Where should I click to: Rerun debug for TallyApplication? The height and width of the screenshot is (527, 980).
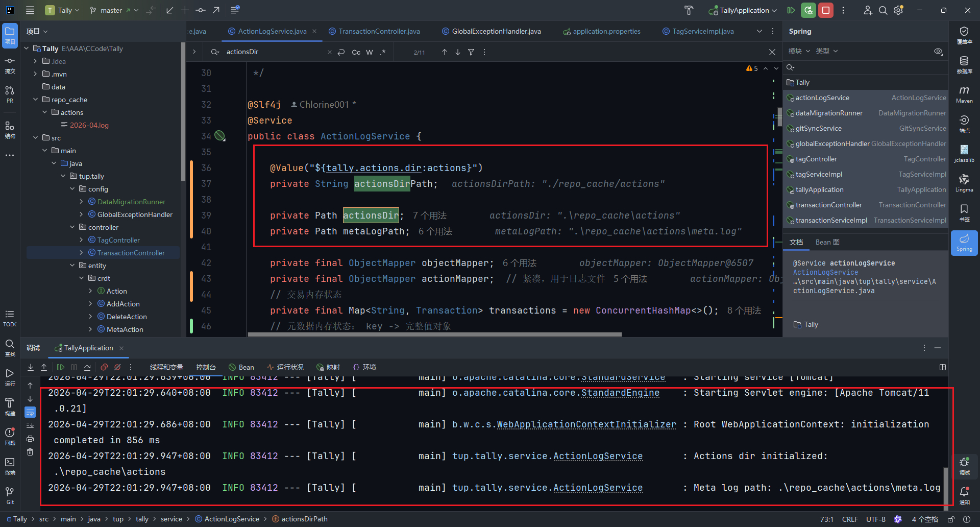point(808,10)
